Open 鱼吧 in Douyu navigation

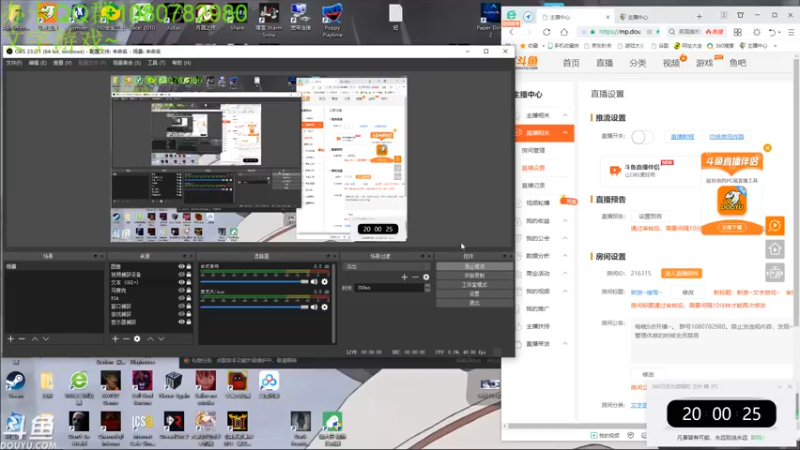click(x=738, y=63)
